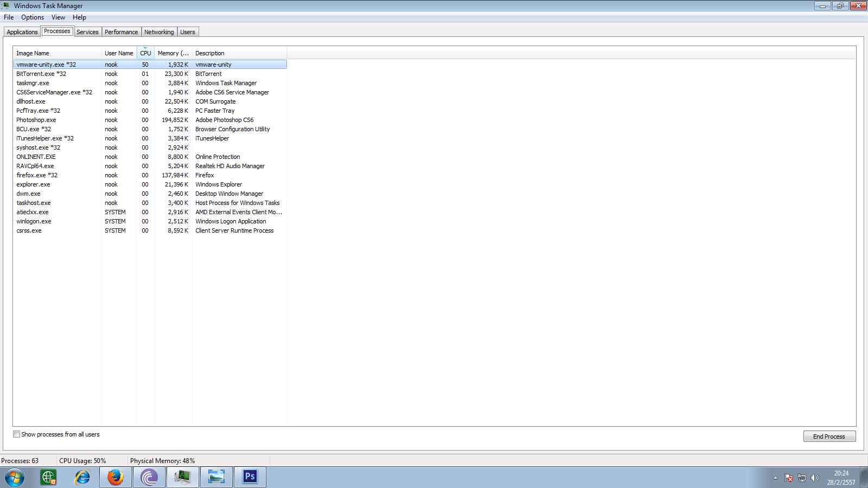This screenshot has height=488, width=868.
Task: Click the 137,984 K memory value
Action: click(175, 175)
